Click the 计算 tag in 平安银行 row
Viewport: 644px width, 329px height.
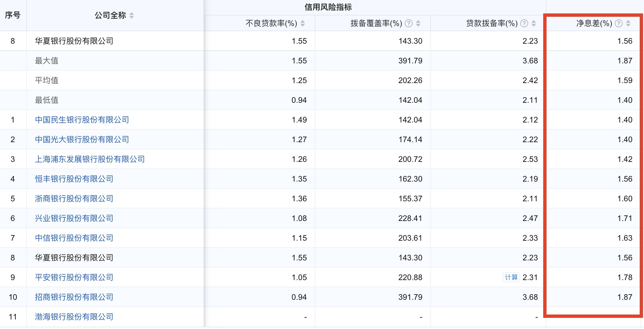511,277
